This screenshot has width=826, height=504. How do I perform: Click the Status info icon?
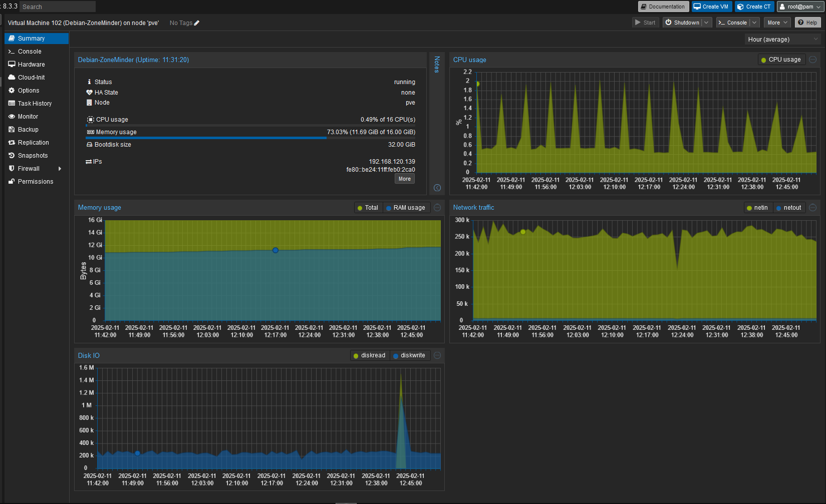(x=90, y=82)
